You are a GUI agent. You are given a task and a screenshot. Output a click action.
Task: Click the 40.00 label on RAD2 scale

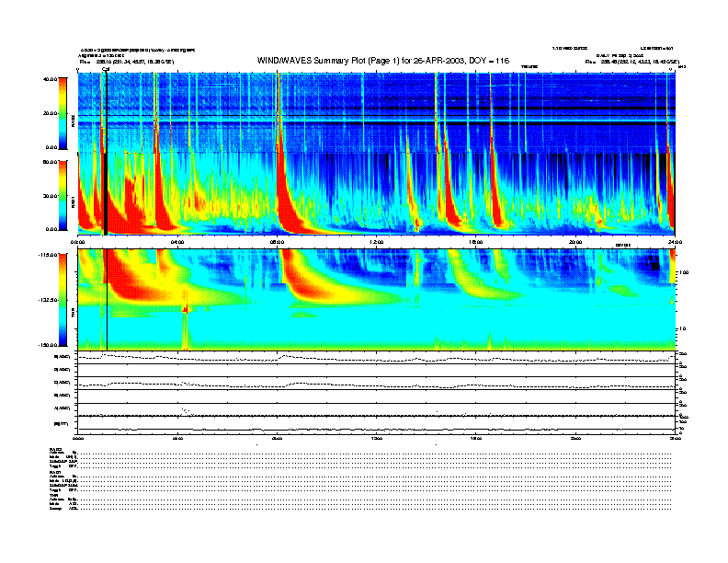pos(50,79)
